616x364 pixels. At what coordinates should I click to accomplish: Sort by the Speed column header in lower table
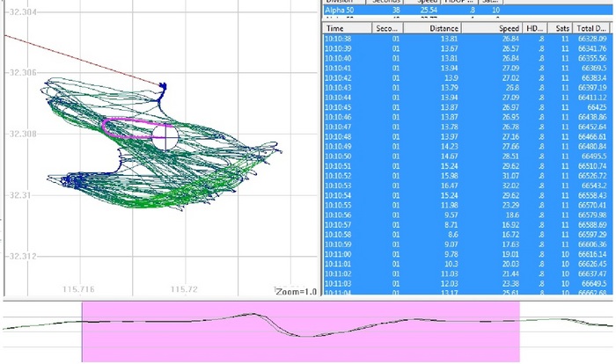[x=491, y=28]
